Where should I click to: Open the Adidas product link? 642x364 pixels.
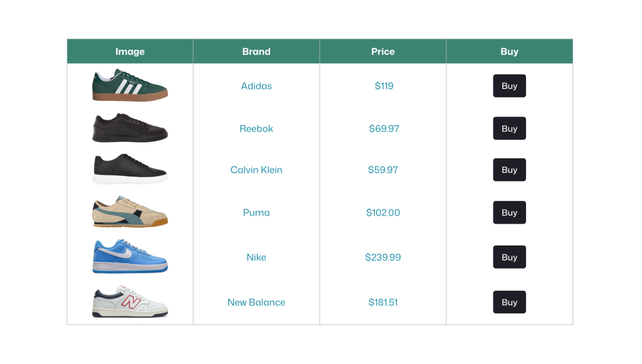click(x=256, y=86)
